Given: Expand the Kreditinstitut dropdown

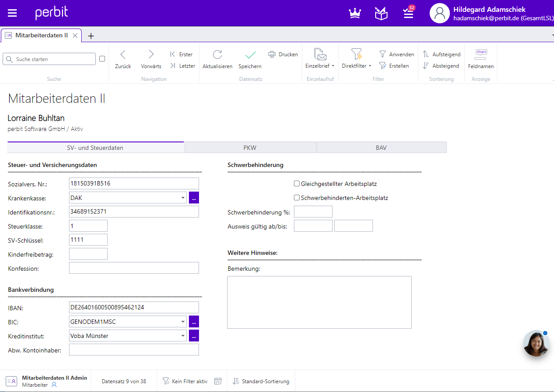Looking at the screenshot, I should (183, 335).
